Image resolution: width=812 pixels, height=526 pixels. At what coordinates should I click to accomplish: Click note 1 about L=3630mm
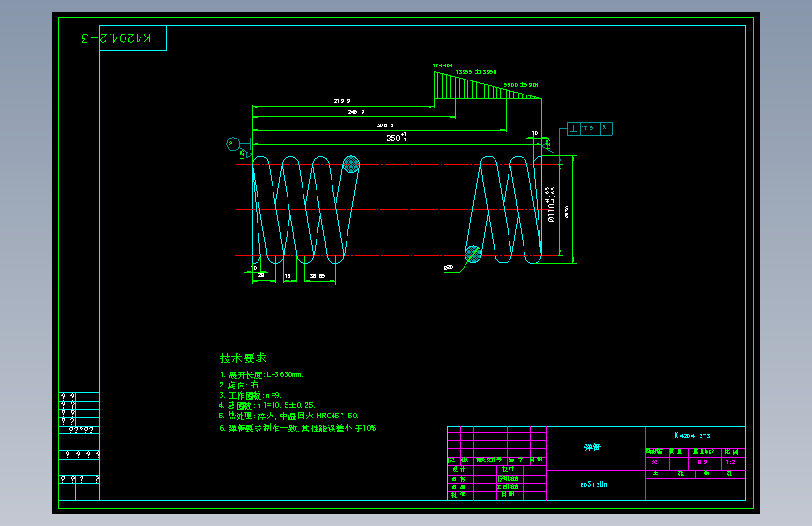[x=261, y=374]
